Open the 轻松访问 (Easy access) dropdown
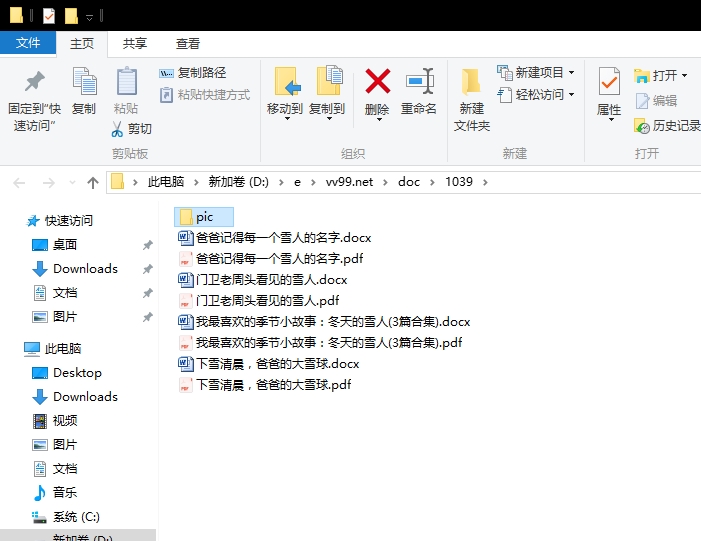The width and height of the screenshot is (701, 541). click(536, 95)
